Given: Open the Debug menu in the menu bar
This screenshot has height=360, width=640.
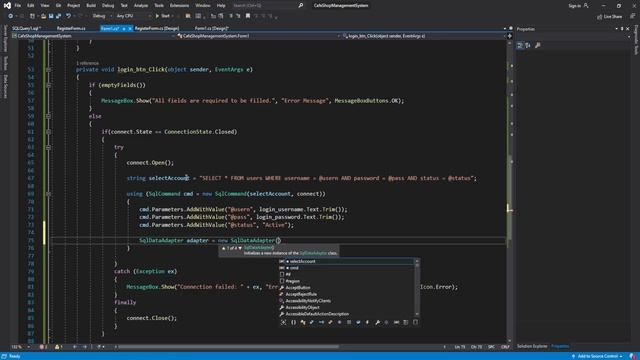Looking at the screenshot, I should 108,6.
